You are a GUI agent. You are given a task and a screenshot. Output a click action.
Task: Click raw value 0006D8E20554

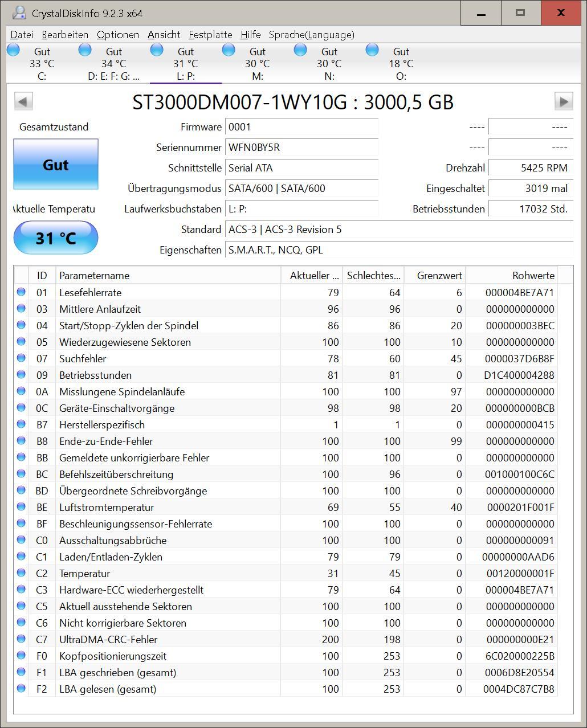pos(520,672)
